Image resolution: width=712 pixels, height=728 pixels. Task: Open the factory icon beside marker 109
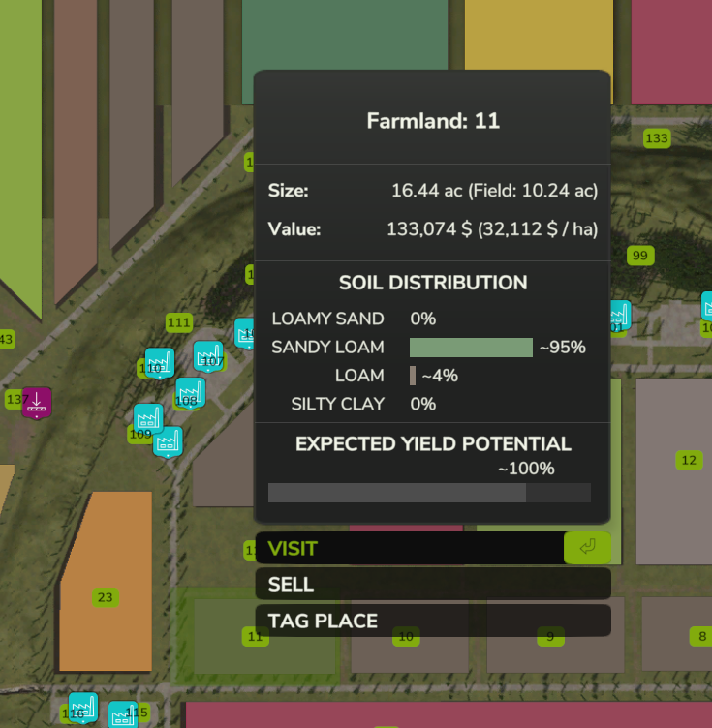(147, 418)
